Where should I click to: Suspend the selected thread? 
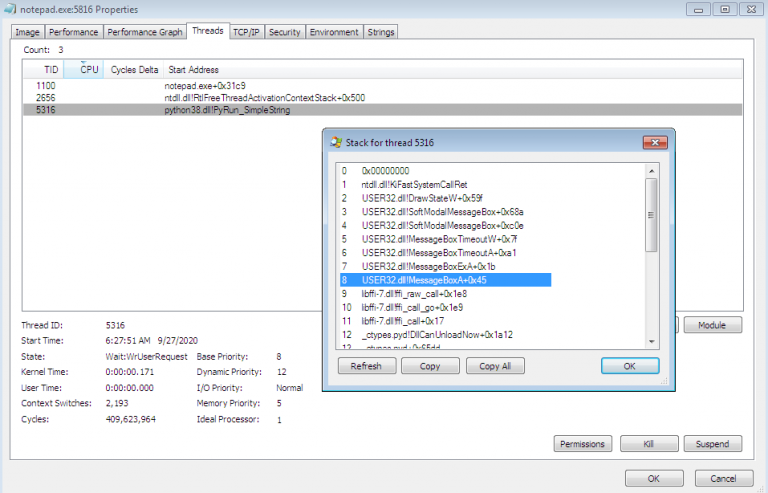click(x=712, y=444)
